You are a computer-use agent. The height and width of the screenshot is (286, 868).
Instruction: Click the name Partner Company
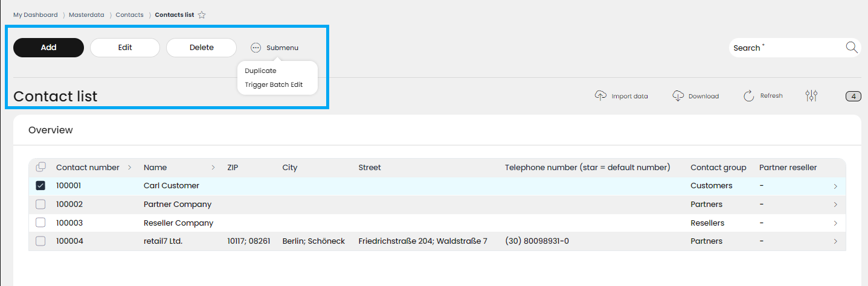178,205
